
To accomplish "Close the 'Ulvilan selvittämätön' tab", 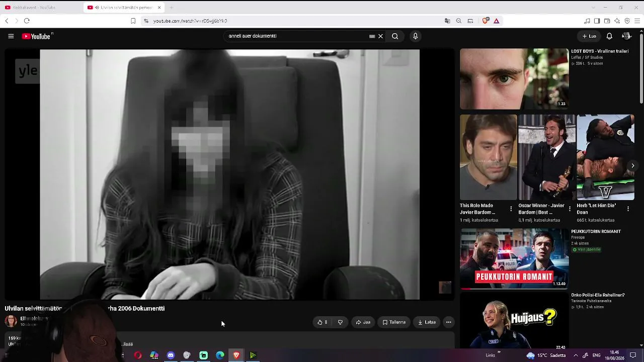I will [159, 8].
